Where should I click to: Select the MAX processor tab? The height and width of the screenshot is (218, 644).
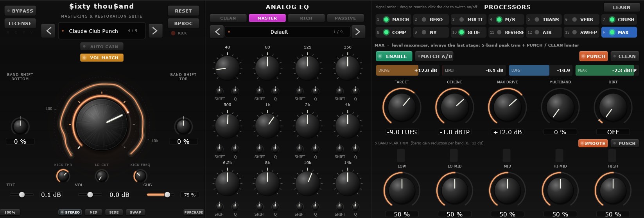(619, 32)
